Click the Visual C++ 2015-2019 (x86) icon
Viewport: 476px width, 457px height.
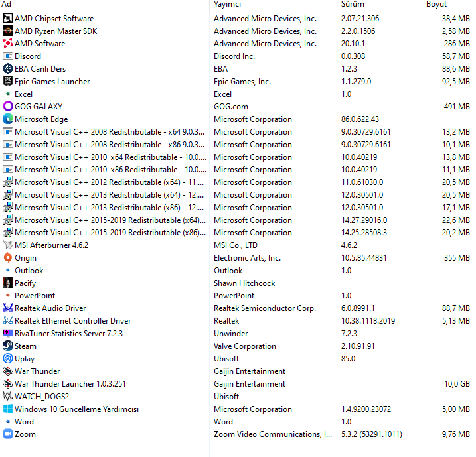pyautogui.click(x=8, y=233)
